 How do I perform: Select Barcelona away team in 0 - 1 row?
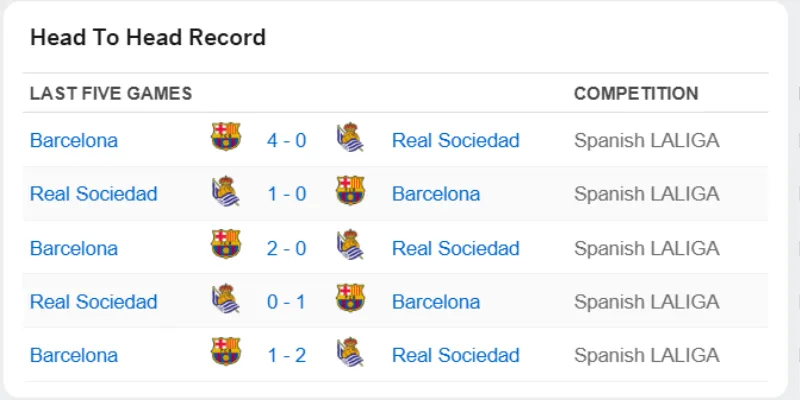coord(436,302)
